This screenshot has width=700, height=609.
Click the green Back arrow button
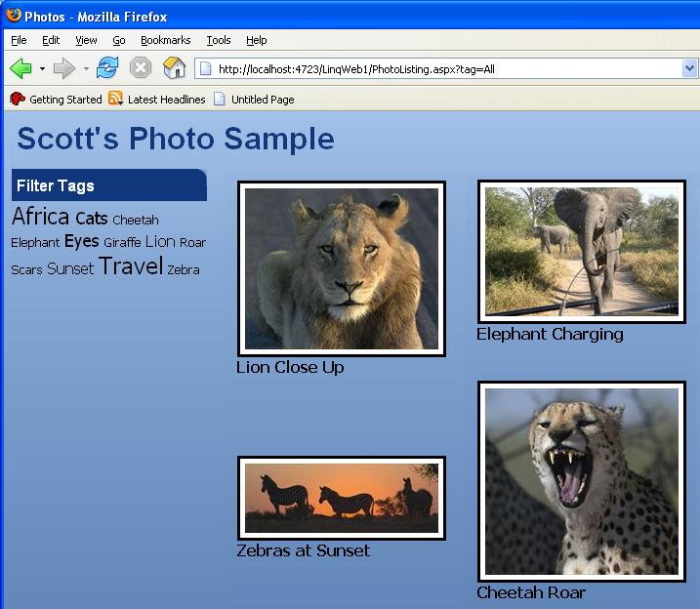(21, 68)
